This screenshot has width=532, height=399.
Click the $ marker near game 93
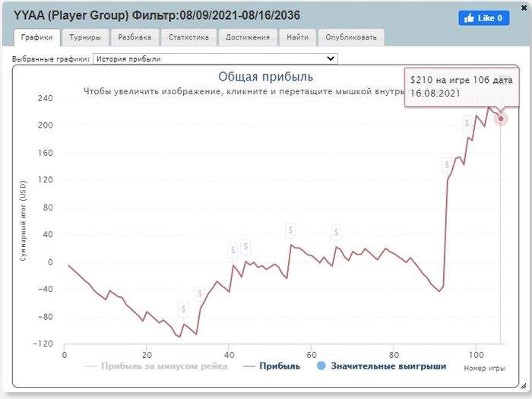(x=447, y=165)
